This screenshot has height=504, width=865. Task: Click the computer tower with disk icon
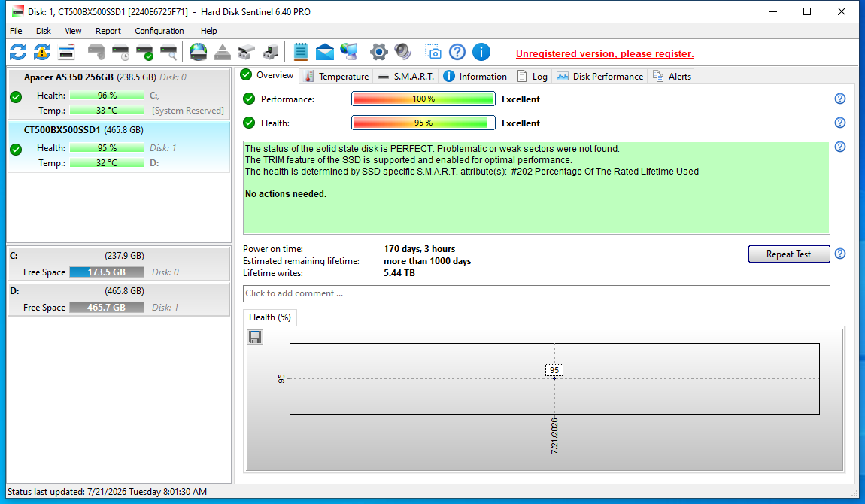pos(271,53)
